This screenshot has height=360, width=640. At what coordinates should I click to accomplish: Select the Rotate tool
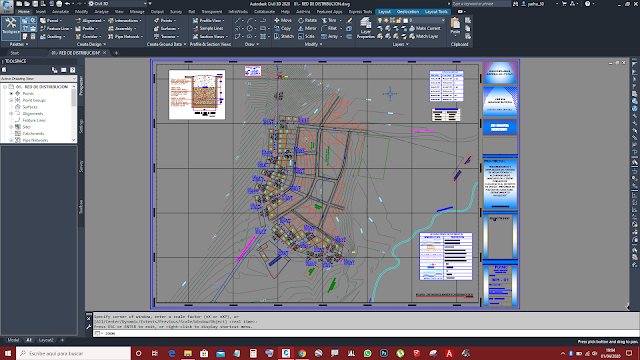307,20
